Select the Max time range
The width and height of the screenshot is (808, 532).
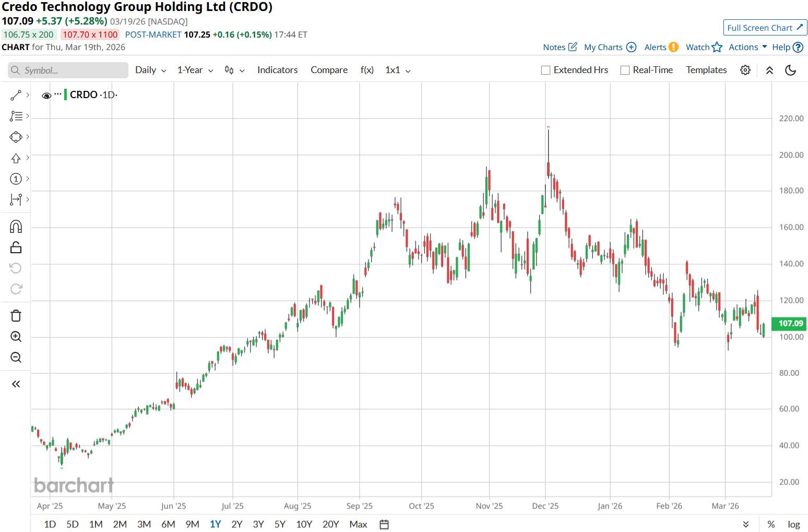click(x=358, y=524)
